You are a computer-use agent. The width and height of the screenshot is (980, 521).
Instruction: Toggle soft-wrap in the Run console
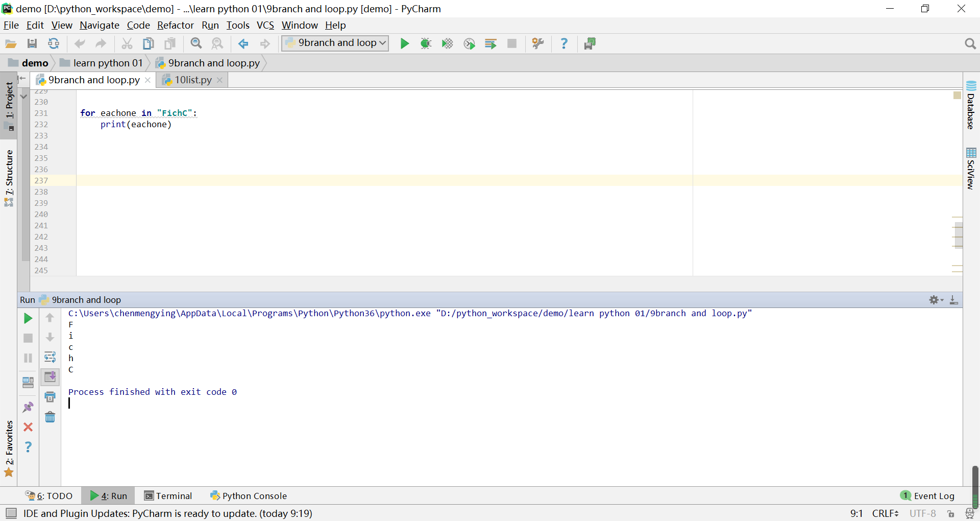coord(50,357)
